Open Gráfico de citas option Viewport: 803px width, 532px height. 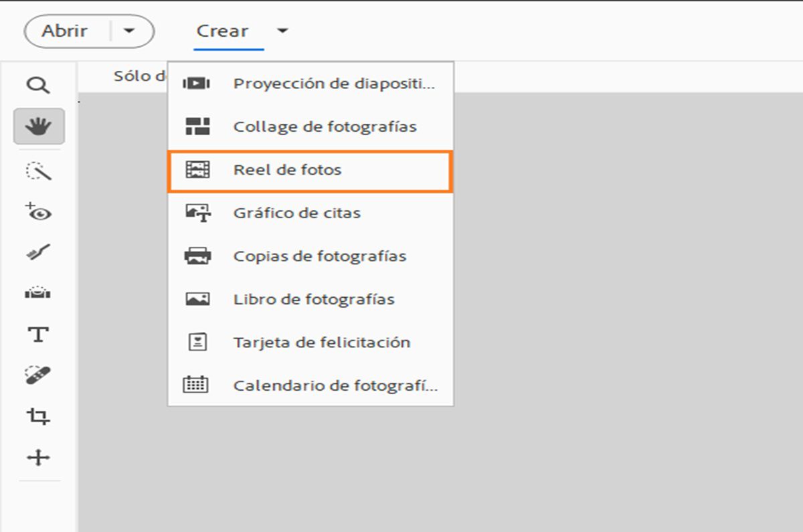coord(296,213)
